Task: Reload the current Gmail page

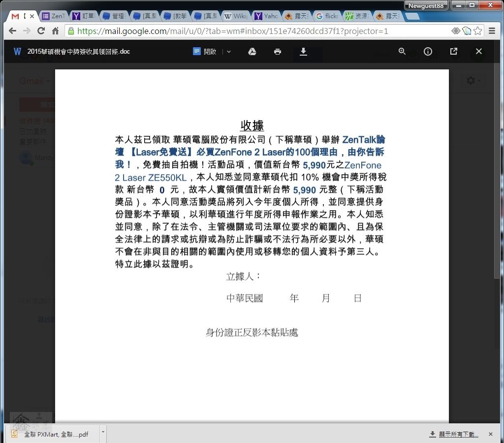Action: pyautogui.click(x=41, y=31)
